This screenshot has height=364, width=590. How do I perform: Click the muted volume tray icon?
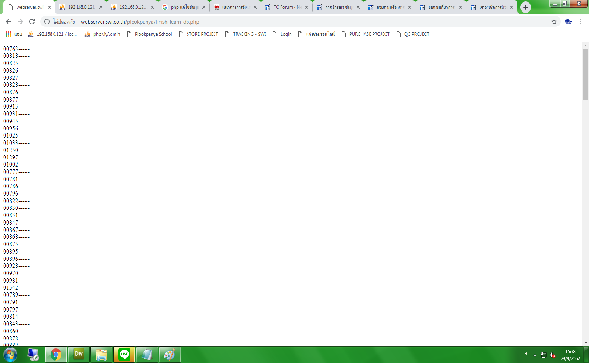click(x=553, y=355)
